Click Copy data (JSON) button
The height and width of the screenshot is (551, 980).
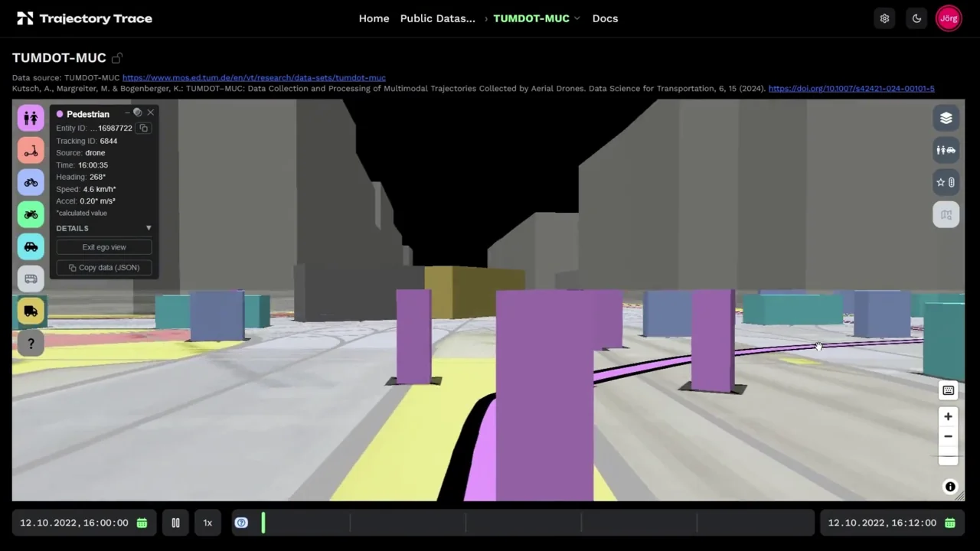[x=104, y=268]
